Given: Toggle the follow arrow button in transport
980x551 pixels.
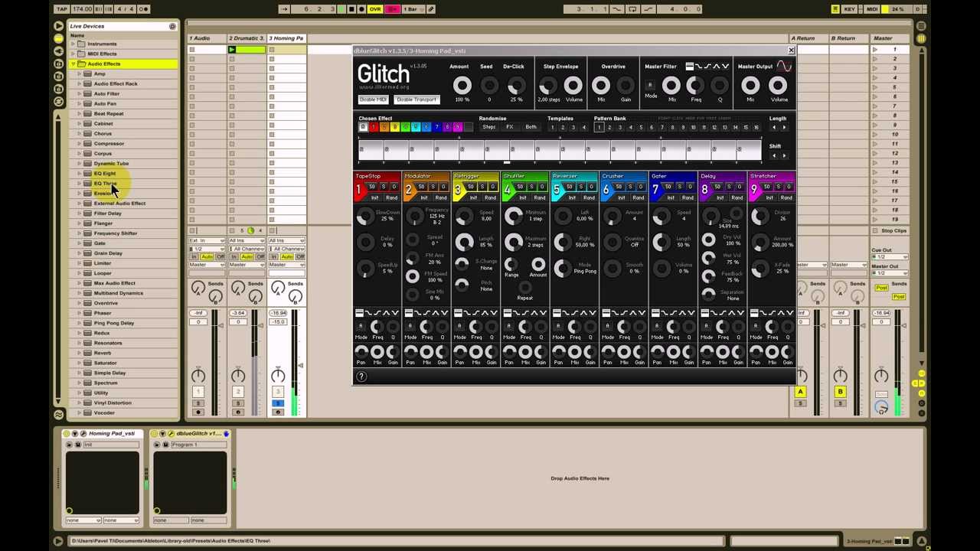Looking at the screenshot, I should tap(284, 9).
